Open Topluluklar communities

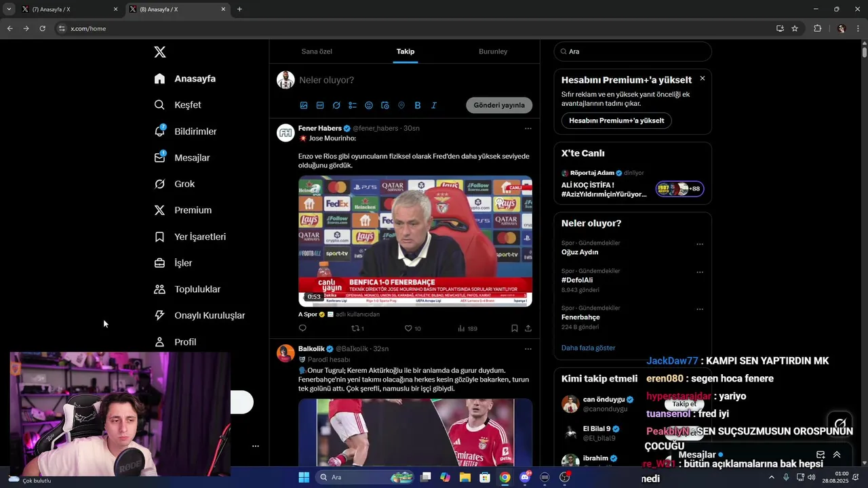[187, 289]
